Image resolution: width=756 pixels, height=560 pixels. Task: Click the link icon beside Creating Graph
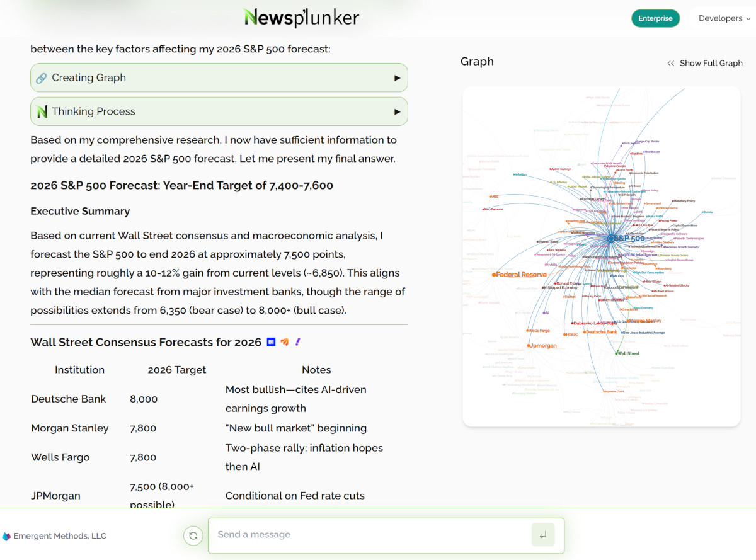point(42,78)
